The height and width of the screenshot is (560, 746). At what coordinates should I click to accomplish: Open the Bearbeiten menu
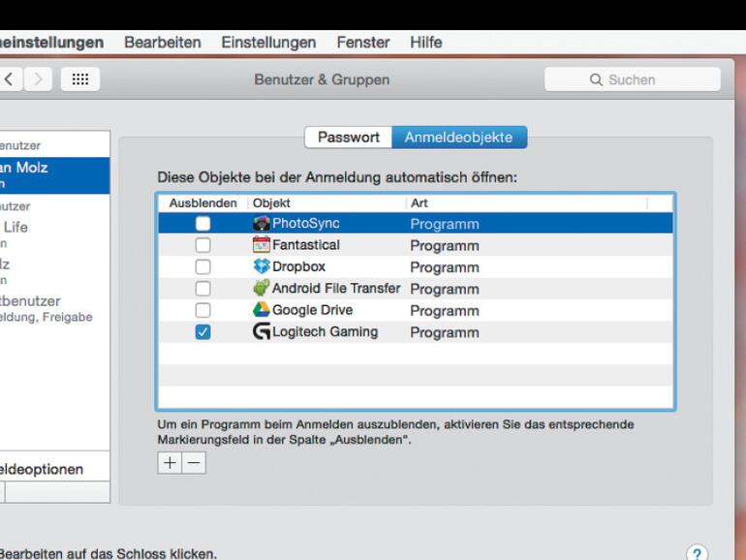click(x=163, y=43)
